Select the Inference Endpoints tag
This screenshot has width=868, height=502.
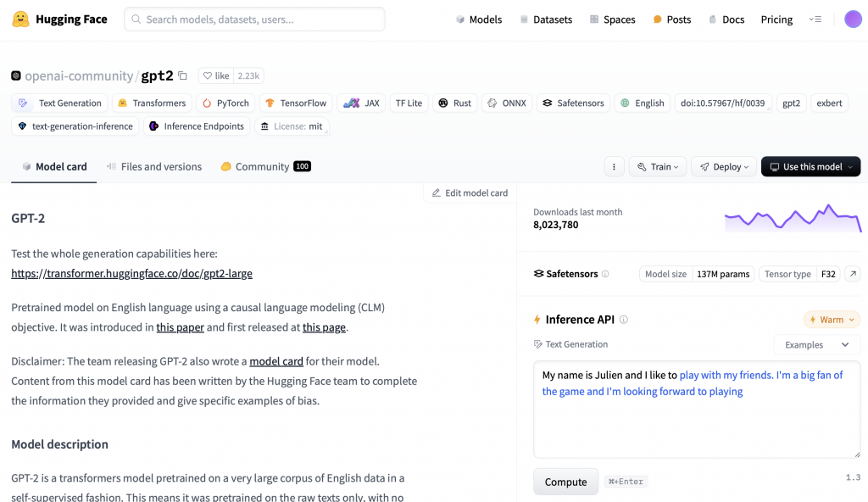tap(197, 126)
